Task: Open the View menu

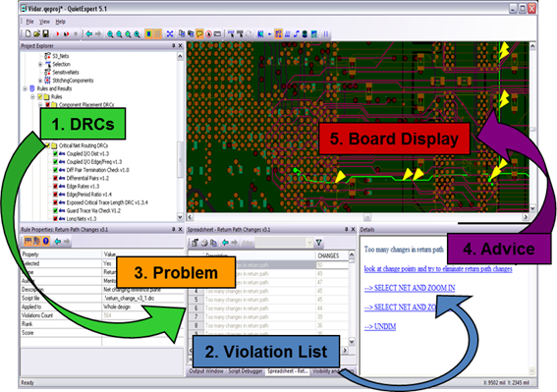Action: click(44, 22)
